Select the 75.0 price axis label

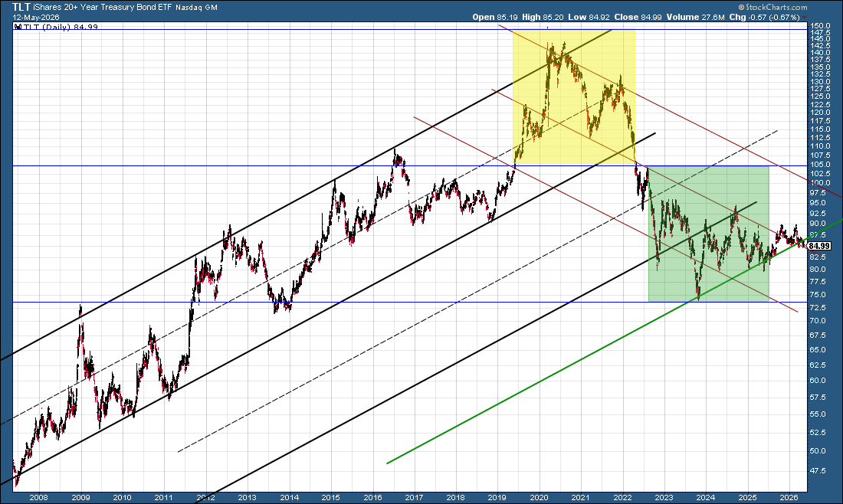pyautogui.click(x=818, y=295)
